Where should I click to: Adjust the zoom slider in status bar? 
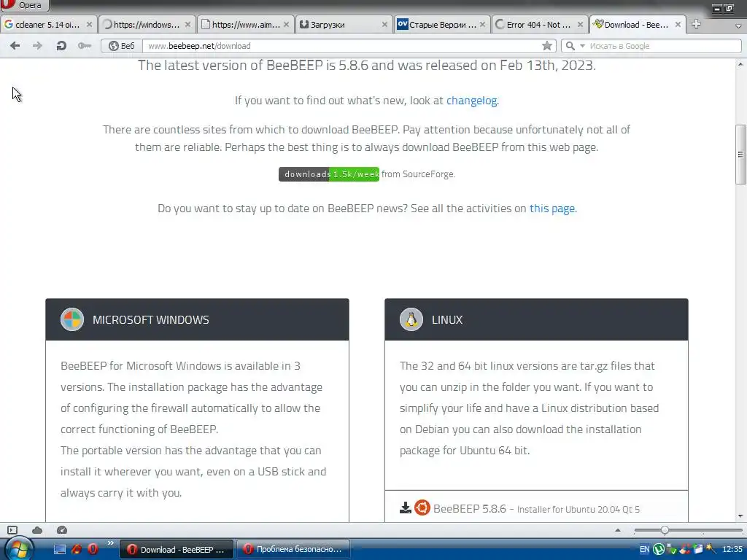tap(665, 530)
